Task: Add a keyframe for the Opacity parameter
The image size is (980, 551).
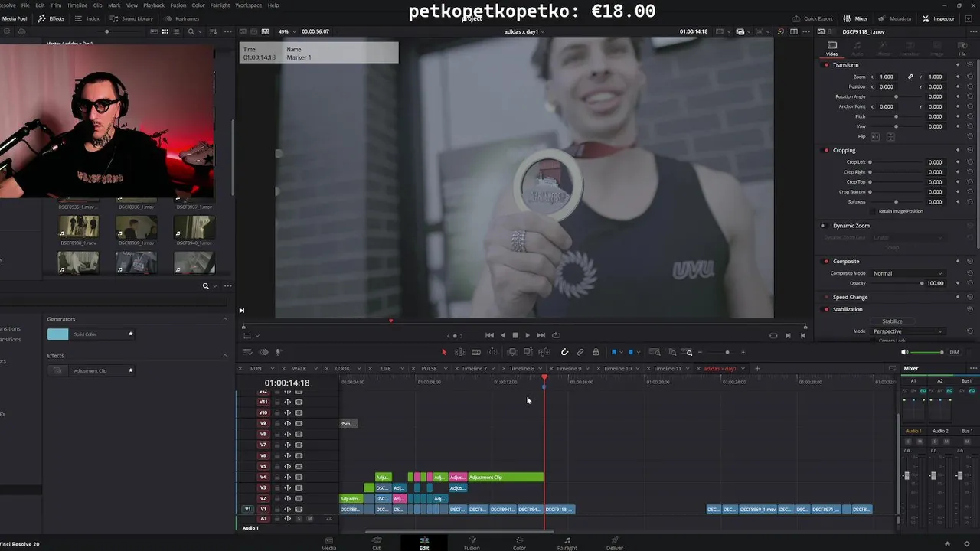Action: pyautogui.click(x=957, y=283)
